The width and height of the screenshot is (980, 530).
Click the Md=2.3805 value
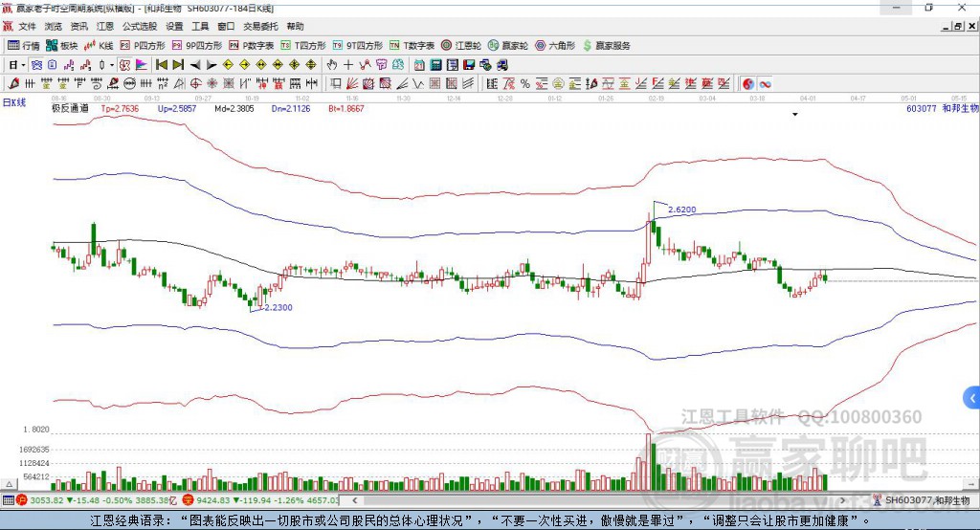point(234,108)
